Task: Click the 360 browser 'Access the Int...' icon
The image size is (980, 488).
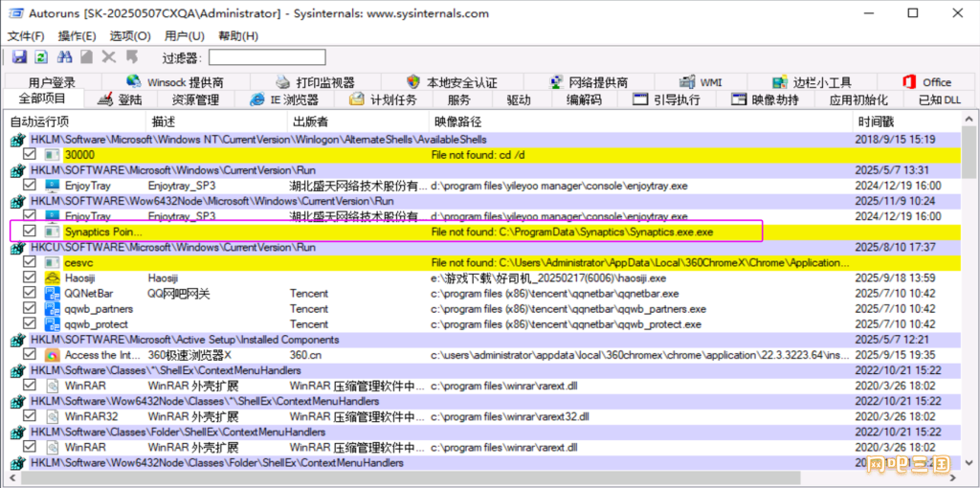Action: (52, 355)
